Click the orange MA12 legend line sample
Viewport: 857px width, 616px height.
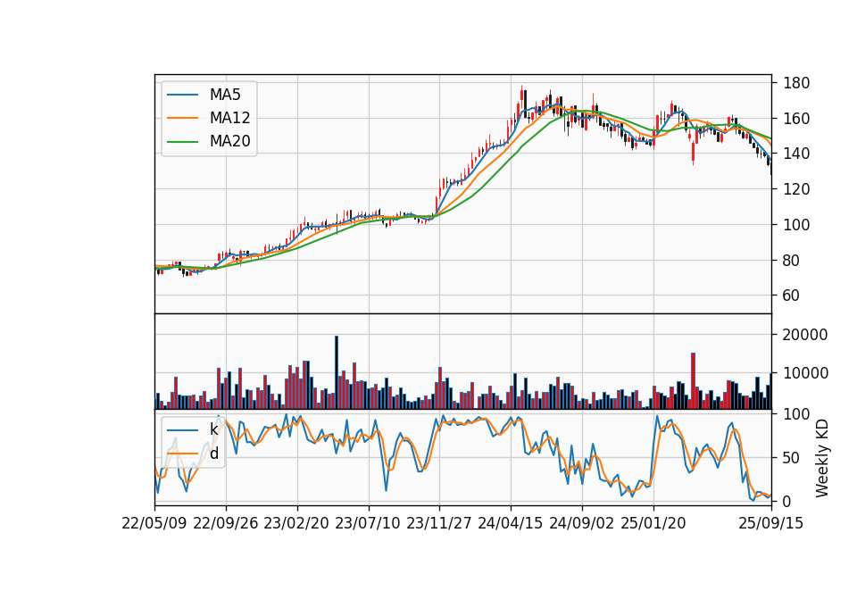[x=182, y=118]
